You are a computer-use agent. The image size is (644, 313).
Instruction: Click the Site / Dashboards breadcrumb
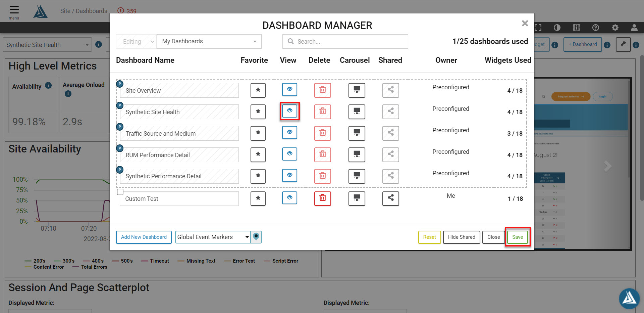tap(84, 11)
